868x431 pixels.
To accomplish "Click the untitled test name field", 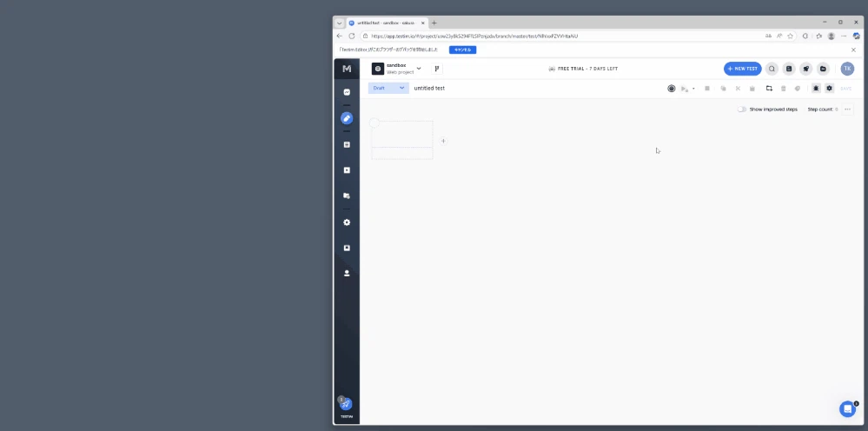I will [429, 88].
